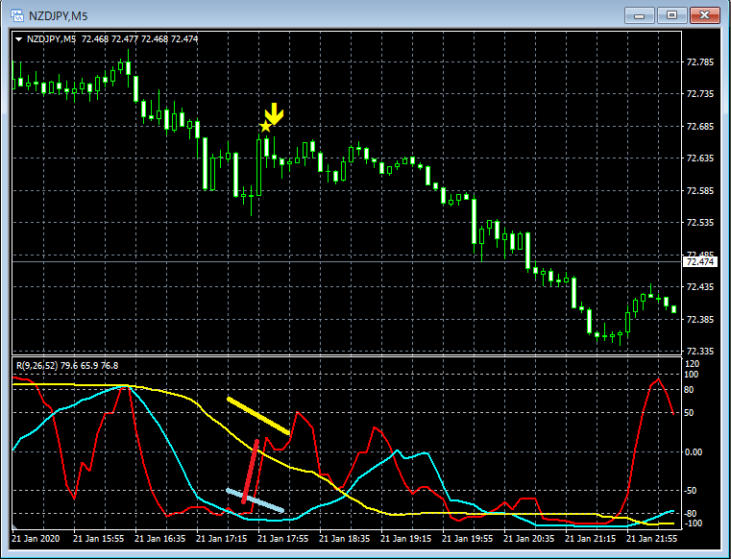Click the 72.435 price scale label
The image size is (731, 560).
pyautogui.click(x=700, y=287)
